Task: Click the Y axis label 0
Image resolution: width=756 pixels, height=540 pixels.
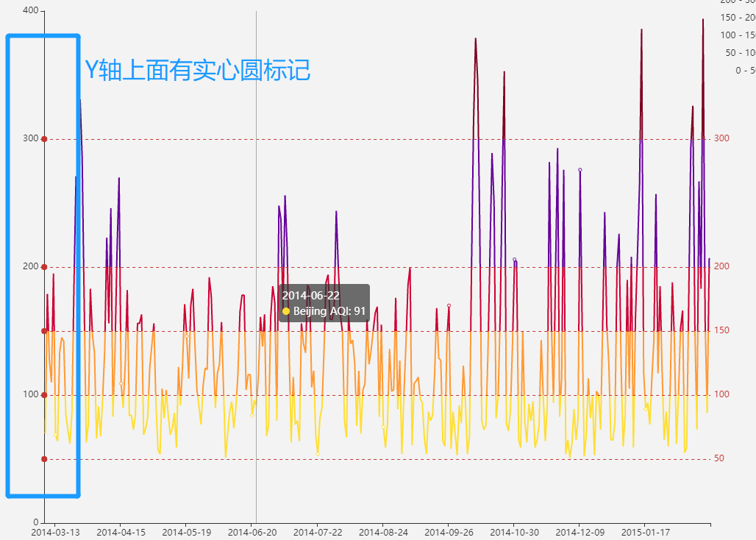Action: pyautogui.click(x=36, y=522)
